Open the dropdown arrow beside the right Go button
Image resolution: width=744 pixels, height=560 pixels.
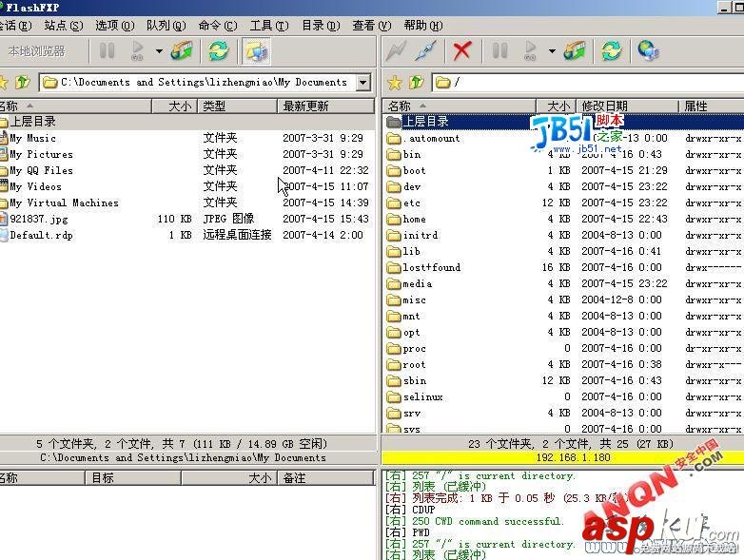552,51
